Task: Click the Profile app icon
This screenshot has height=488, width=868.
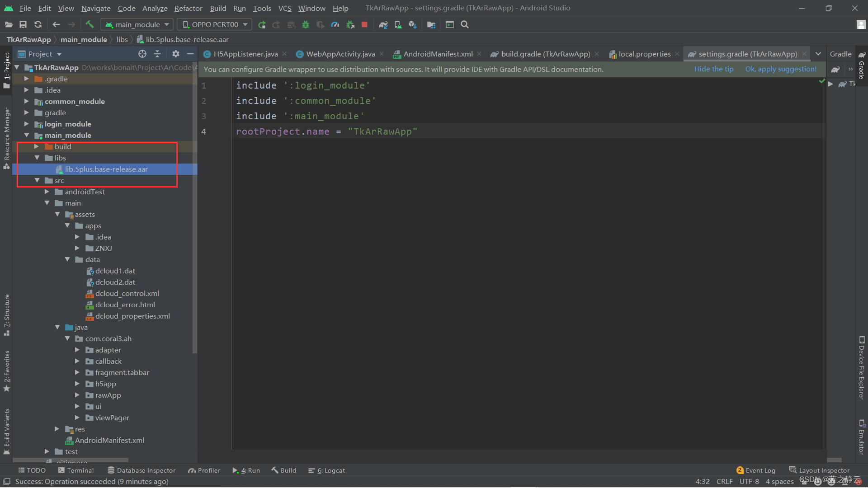Action: (335, 25)
